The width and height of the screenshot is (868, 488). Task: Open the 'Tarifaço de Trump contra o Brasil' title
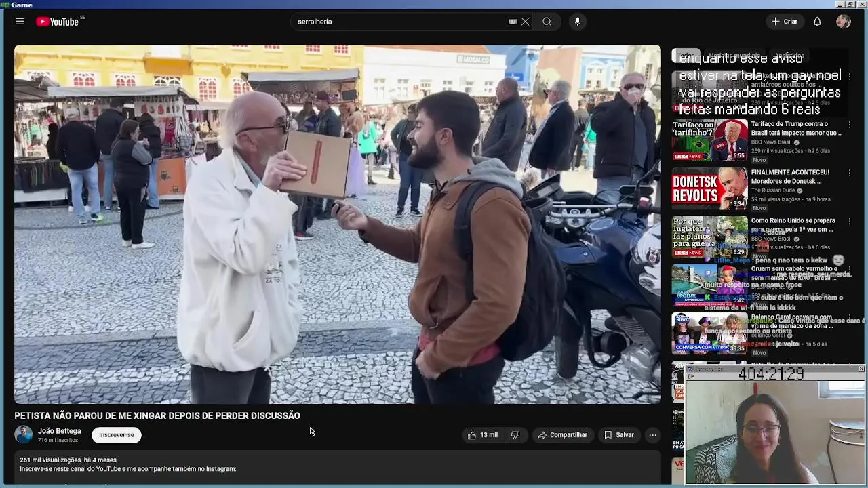[796, 129]
